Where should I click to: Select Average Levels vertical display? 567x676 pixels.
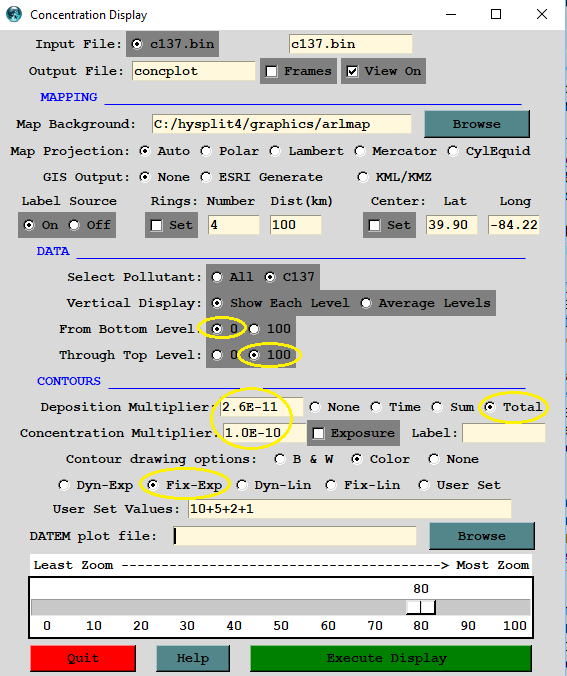[x=366, y=303]
